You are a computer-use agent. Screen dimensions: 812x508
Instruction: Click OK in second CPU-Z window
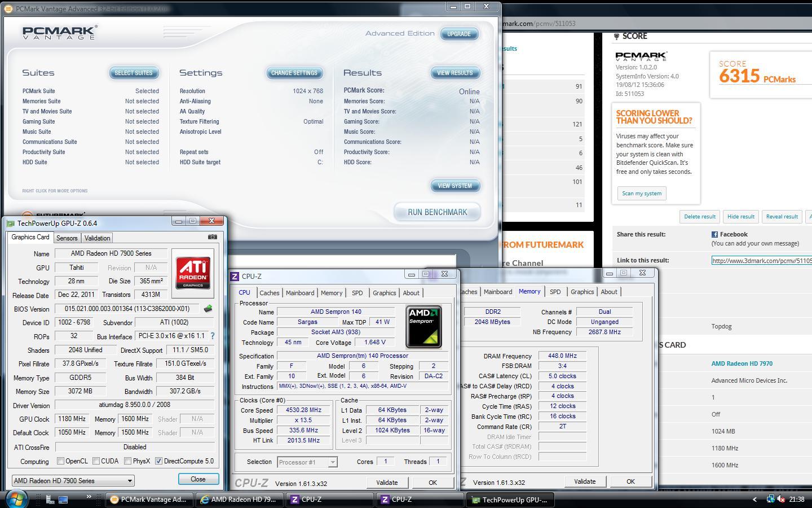coord(630,481)
